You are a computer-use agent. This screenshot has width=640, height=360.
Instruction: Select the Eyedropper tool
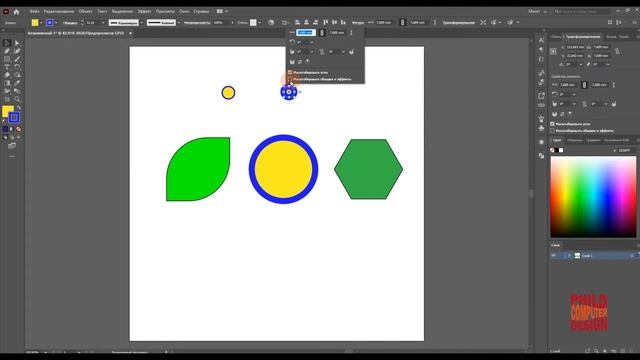pyautogui.click(x=17, y=83)
